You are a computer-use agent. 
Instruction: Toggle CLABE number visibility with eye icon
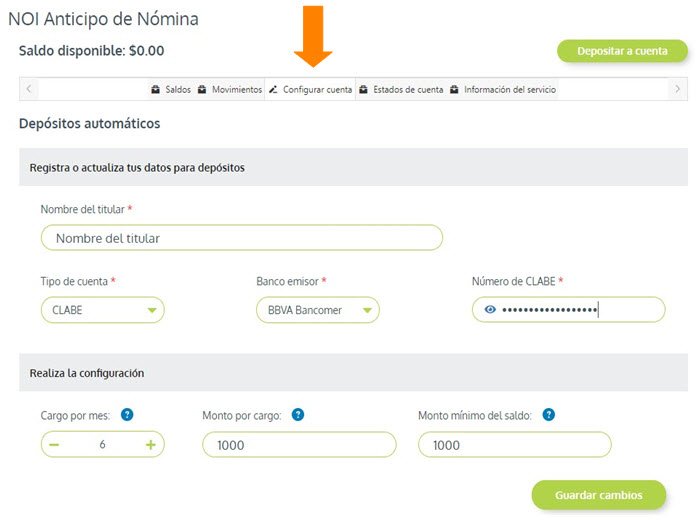click(x=490, y=309)
